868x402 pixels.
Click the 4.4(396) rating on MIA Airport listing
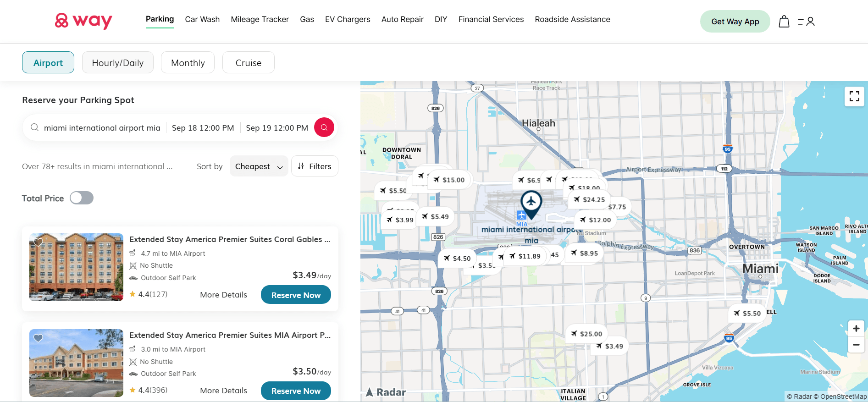coord(149,390)
